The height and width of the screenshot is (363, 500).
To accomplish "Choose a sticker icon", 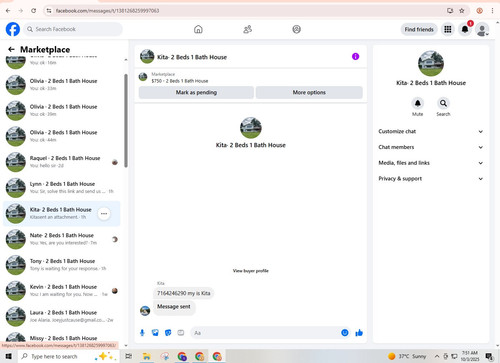I will (x=168, y=332).
